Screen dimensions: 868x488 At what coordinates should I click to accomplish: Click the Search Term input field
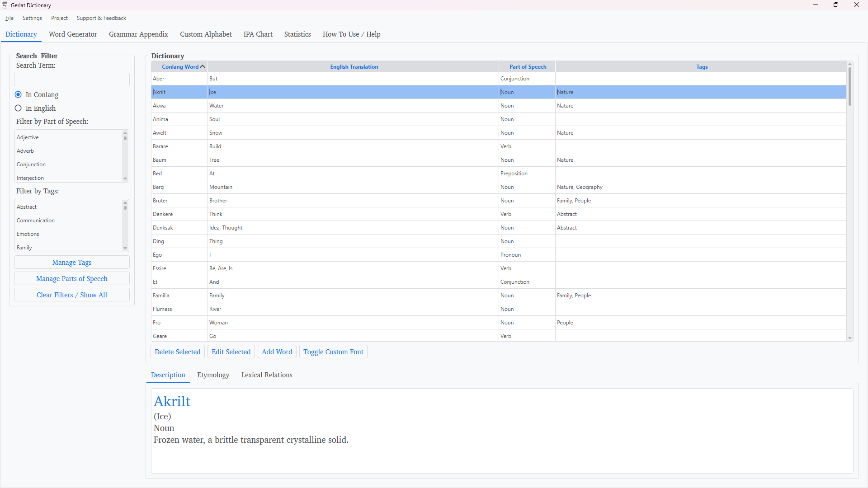click(72, 80)
